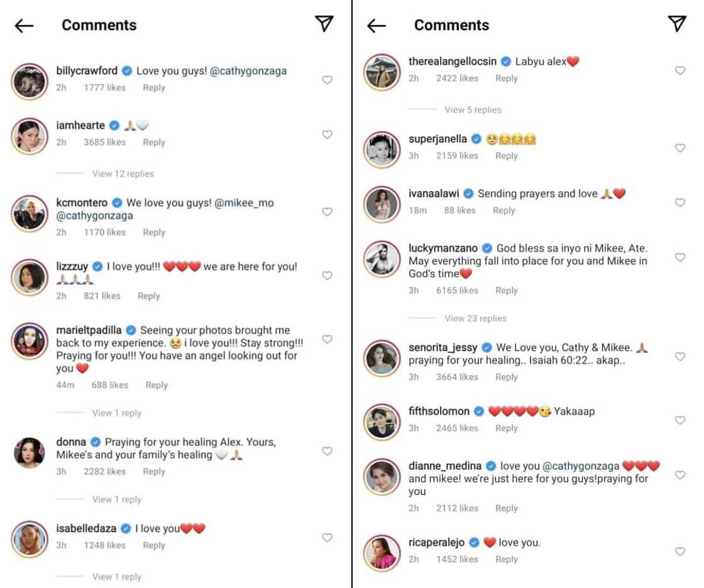The height and width of the screenshot is (588, 704).
Task: Expand 'View 12 replies' under iamhearte
Action: coord(123,173)
